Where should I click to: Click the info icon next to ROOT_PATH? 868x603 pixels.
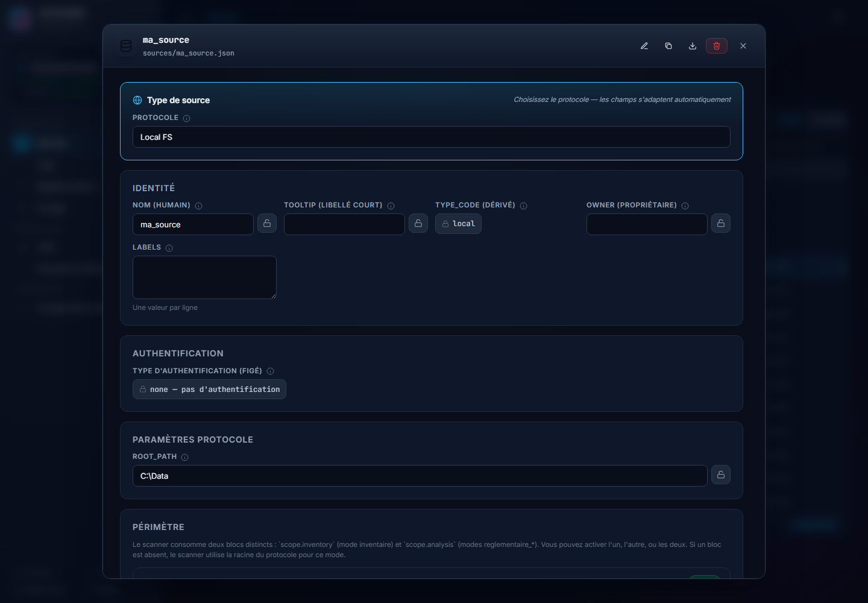(184, 457)
